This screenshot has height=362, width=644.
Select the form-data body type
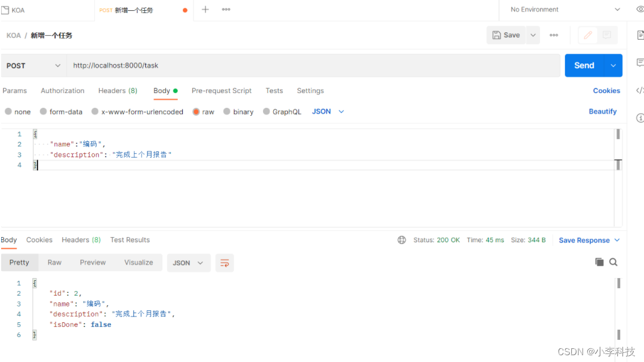click(61, 112)
